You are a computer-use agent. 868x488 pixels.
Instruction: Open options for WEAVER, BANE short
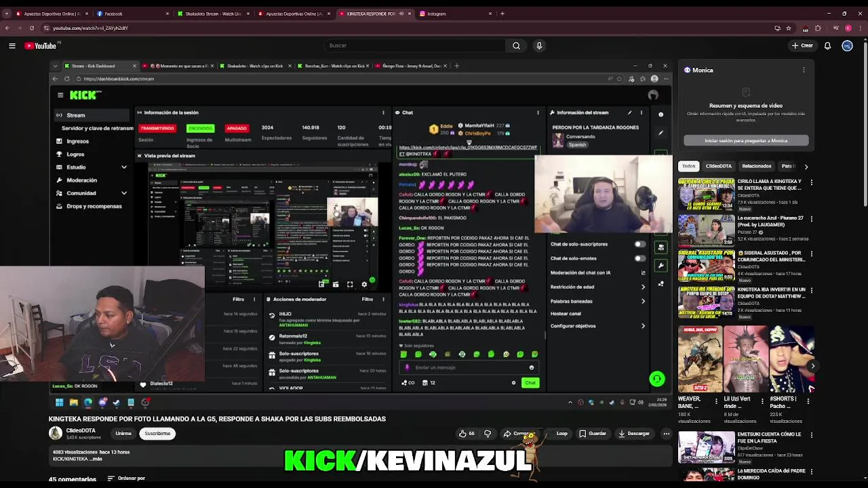(x=715, y=401)
